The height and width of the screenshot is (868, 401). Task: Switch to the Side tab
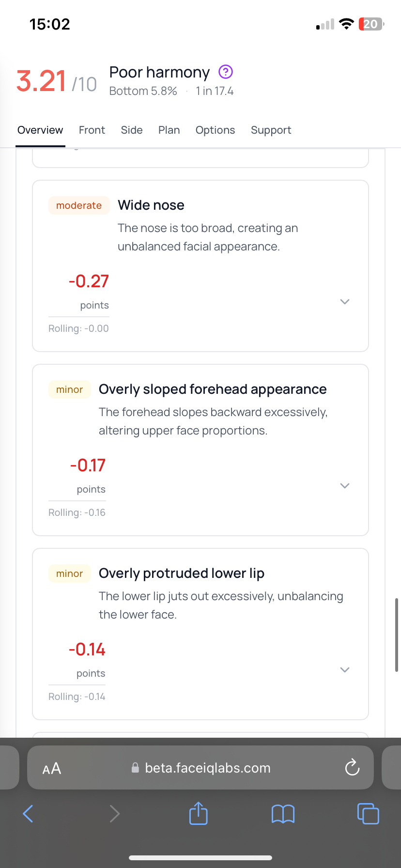132,130
